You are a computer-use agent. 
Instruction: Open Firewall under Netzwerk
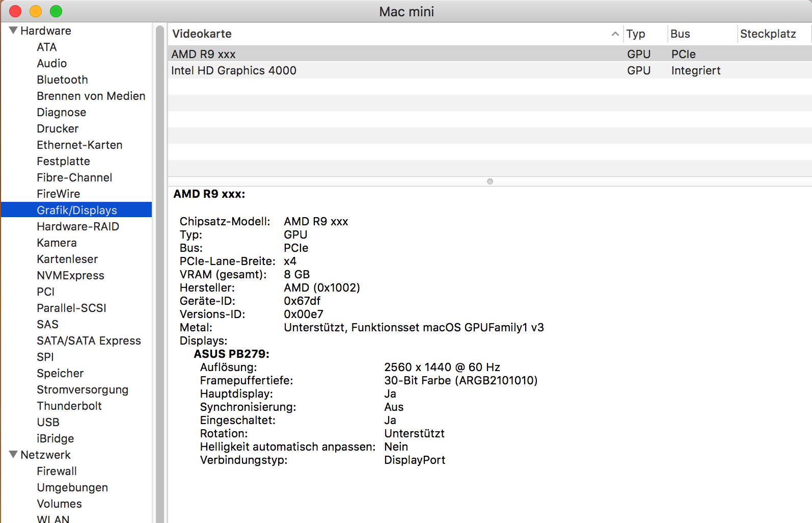(57, 471)
